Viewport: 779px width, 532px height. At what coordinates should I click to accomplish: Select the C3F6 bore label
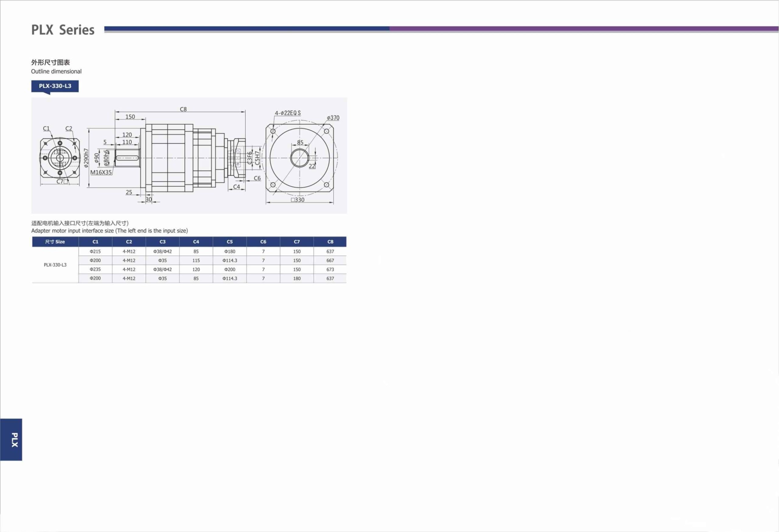pos(250,158)
